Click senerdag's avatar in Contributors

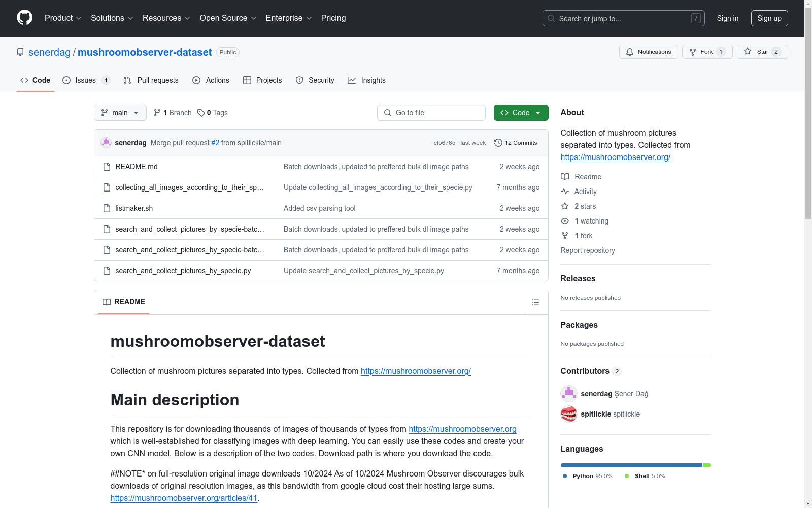point(569,394)
